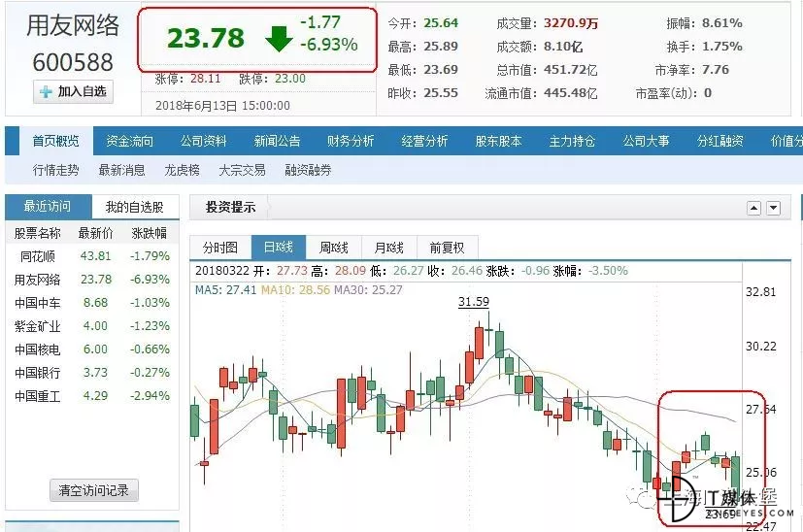
Task: Click the 加入自选 add-to-watchlist button
Action: (73, 91)
